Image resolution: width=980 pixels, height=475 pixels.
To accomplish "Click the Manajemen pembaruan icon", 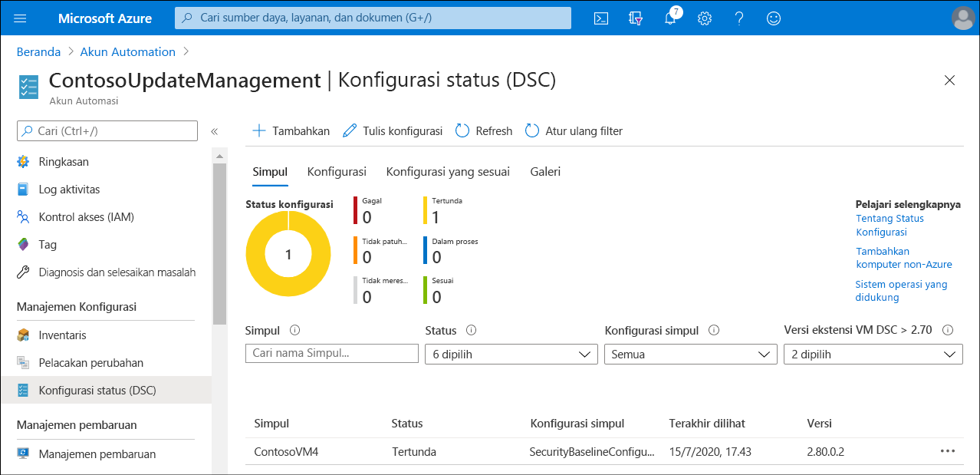I will [24, 454].
